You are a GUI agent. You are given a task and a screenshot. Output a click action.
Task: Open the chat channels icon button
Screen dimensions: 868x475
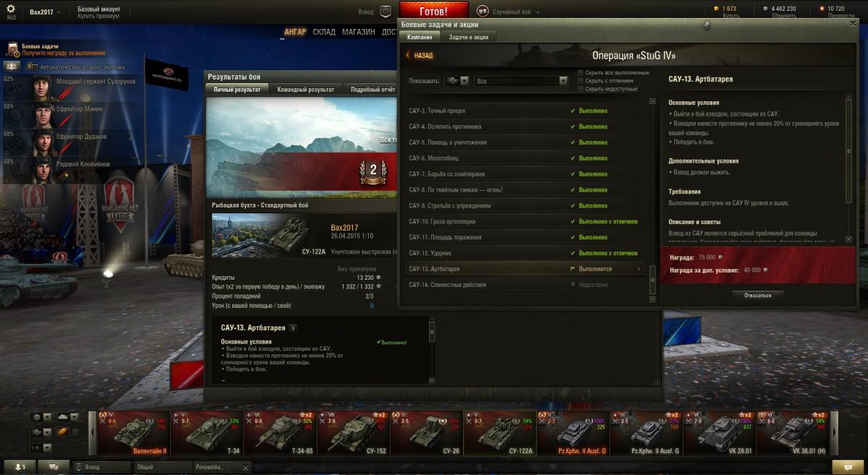point(54,467)
